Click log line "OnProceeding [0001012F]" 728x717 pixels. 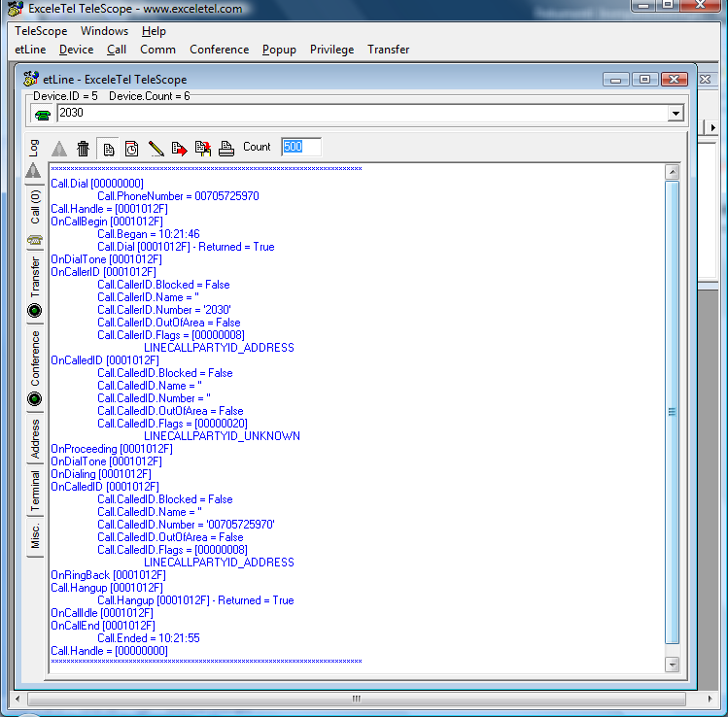tap(112, 449)
